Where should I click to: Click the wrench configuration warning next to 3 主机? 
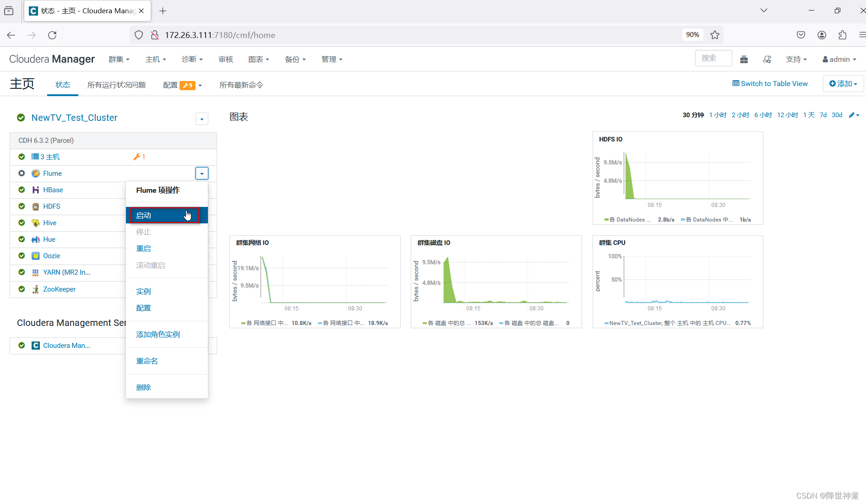(139, 157)
